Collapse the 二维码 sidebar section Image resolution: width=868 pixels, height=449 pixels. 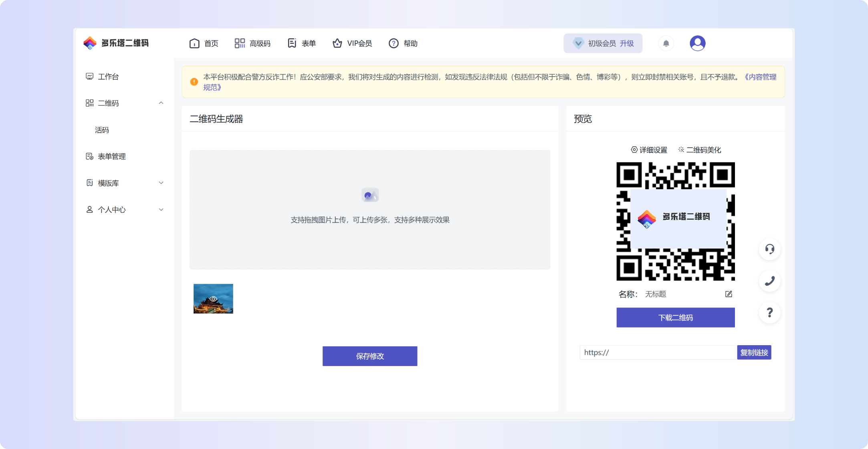(161, 103)
